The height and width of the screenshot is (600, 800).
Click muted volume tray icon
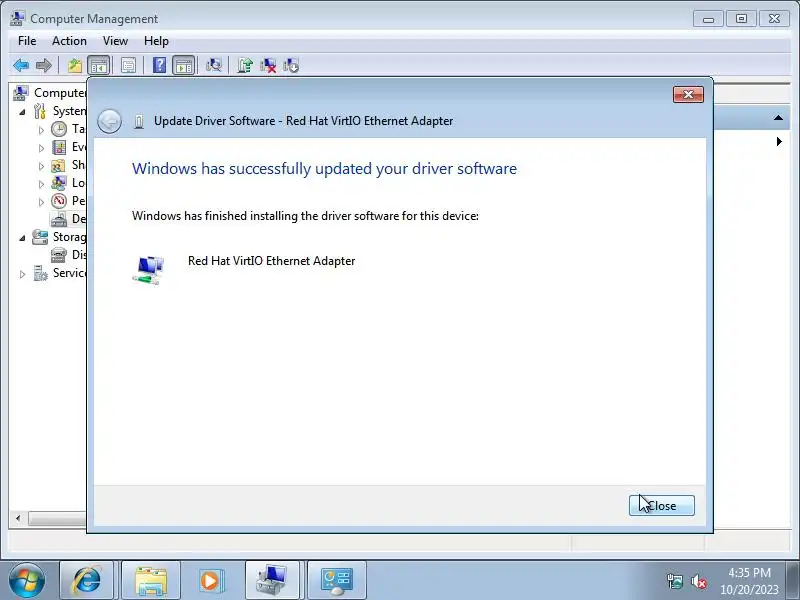pos(698,581)
